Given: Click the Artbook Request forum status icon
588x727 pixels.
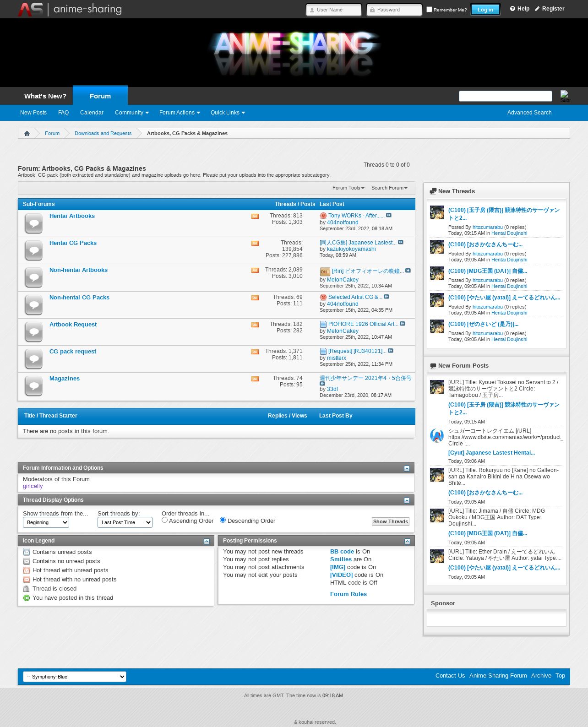Looking at the screenshot, I should pos(34,332).
